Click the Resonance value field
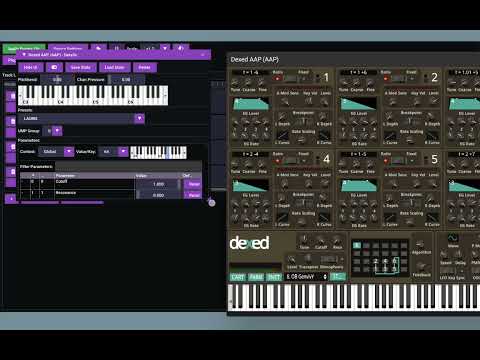The image size is (480, 360). [x=158, y=195]
